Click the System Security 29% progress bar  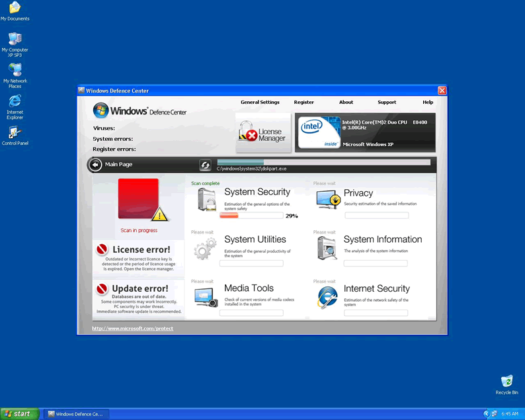point(251,216)
